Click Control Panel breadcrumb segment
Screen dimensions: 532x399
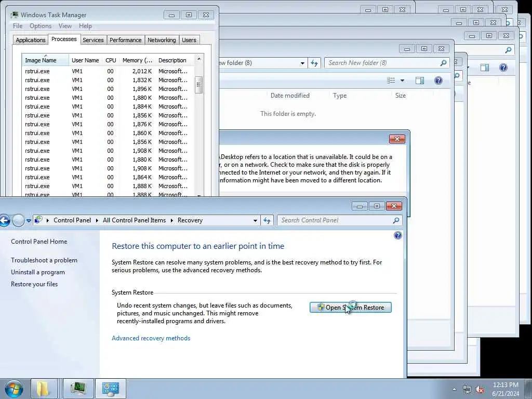click(72, 220)
